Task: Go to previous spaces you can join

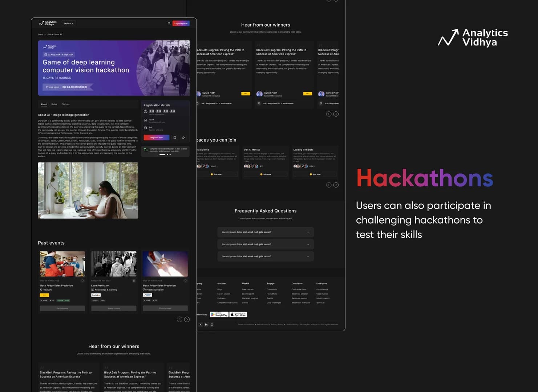Action: pyautogui.click(x=329, y=185)
